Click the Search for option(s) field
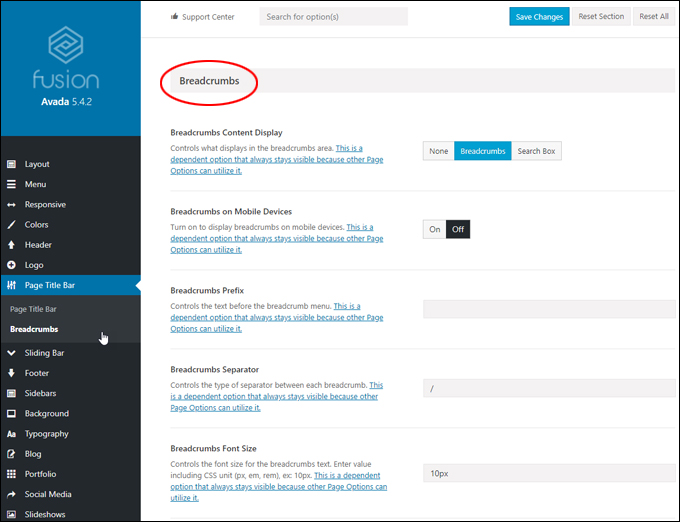680x522 pixels. (333, 16)
